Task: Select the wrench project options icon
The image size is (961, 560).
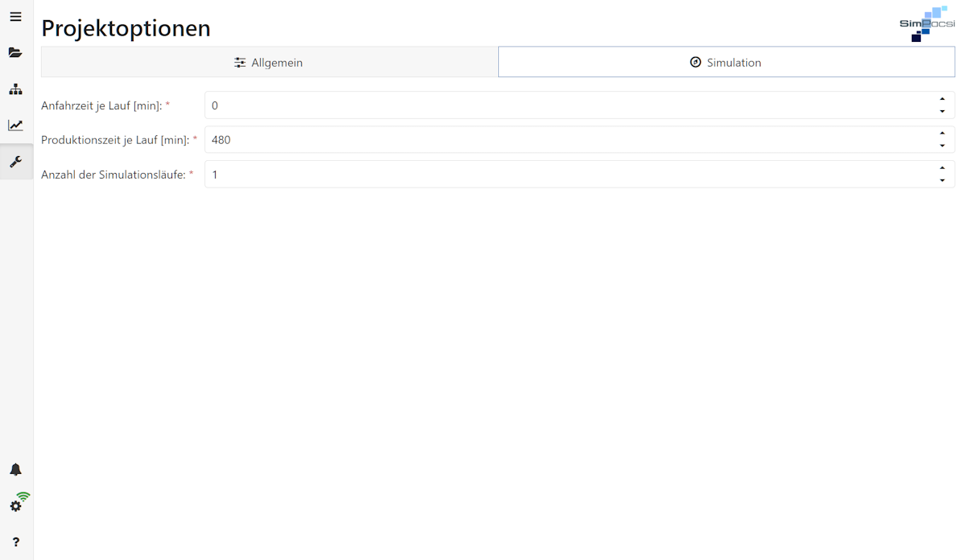Action: pyautogui.click(x=15, y=162)
